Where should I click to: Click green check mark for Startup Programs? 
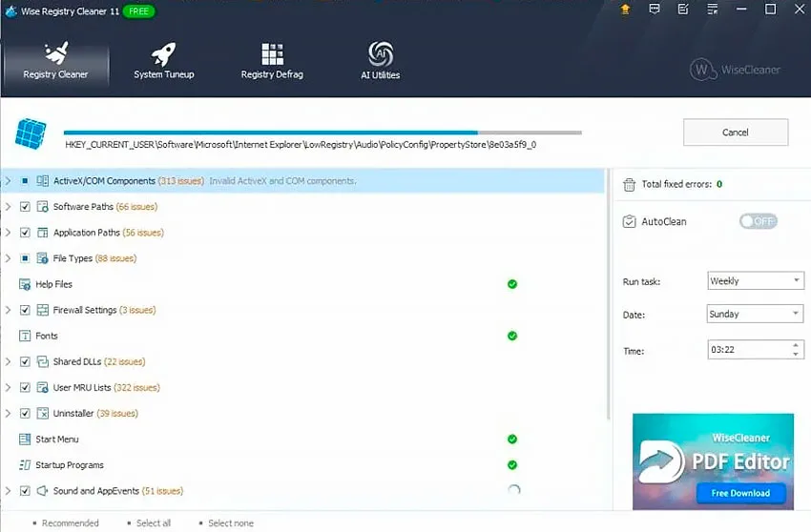[x=512, y=465]
